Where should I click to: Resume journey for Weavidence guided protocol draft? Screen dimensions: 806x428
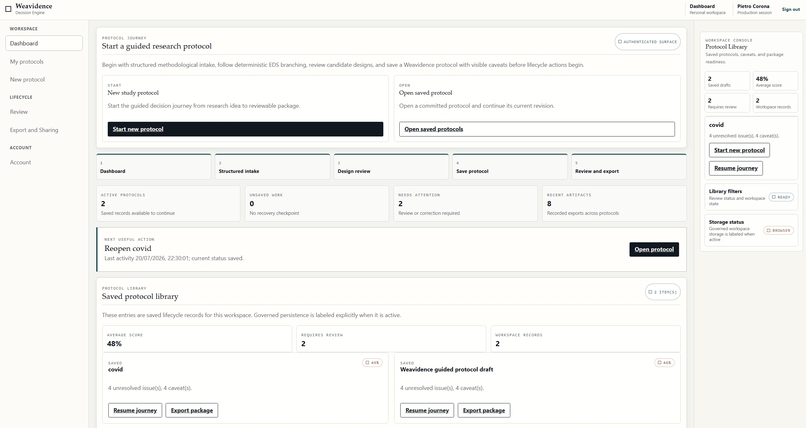[427, 410]
